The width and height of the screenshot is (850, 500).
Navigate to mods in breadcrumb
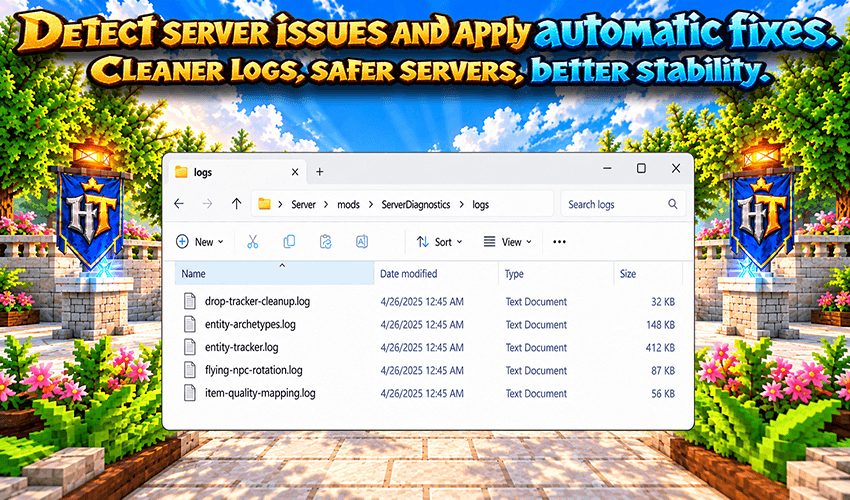pos(348,204)
